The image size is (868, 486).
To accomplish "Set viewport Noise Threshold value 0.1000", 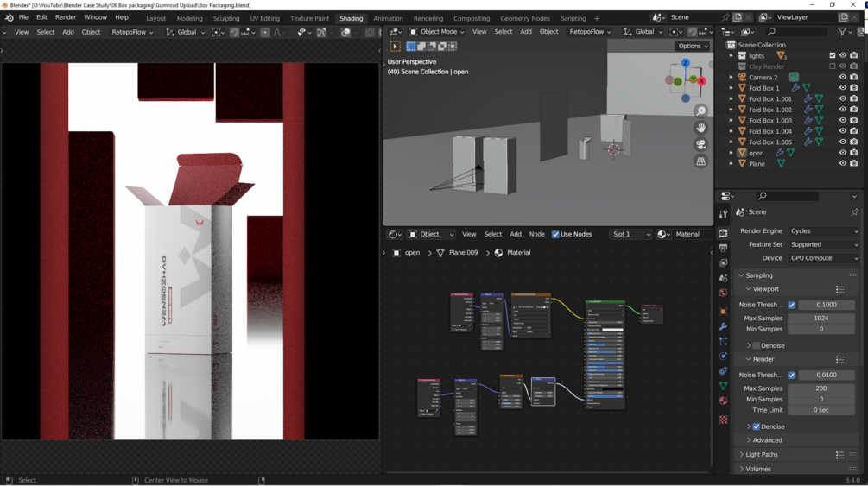I will click(x=826, y=305).
